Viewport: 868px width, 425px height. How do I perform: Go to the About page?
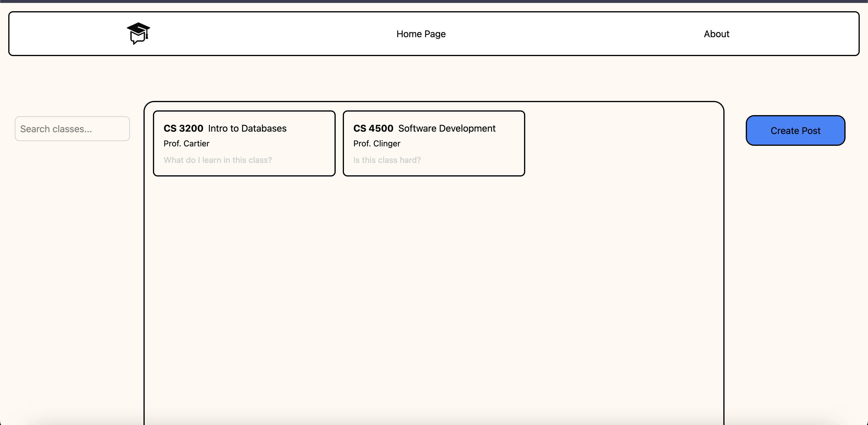click(716, 34)
